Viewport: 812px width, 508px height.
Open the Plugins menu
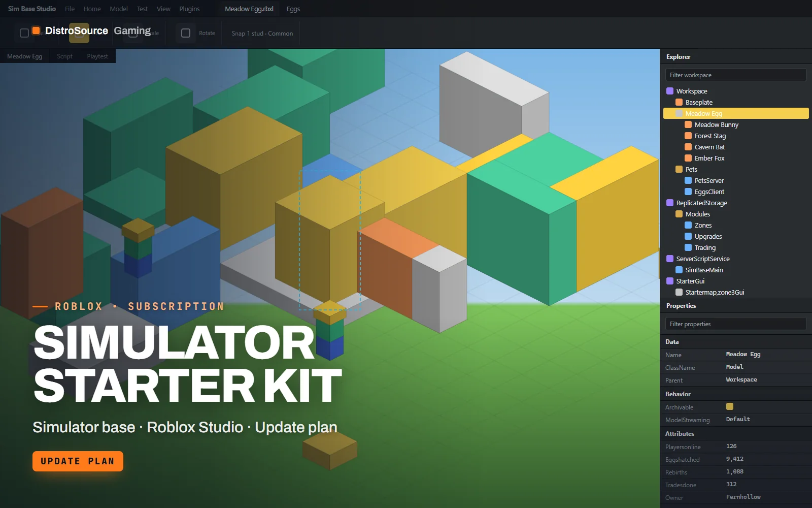pos(190,9)
